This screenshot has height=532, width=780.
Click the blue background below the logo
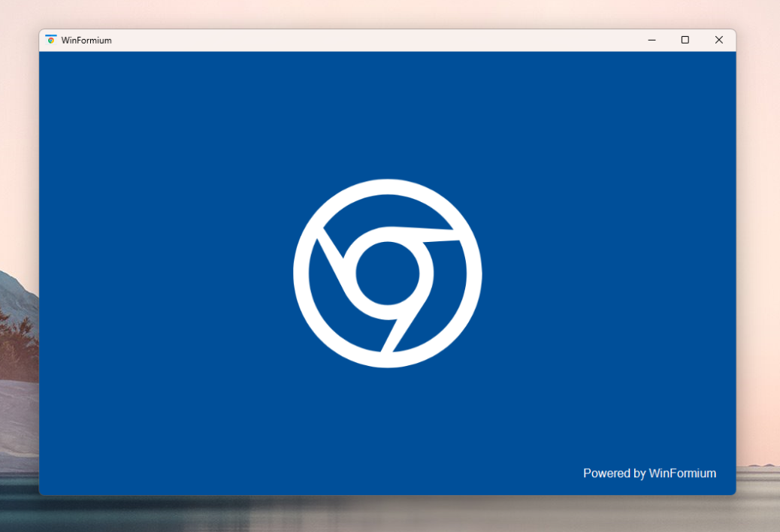click(x=387, y=428)
